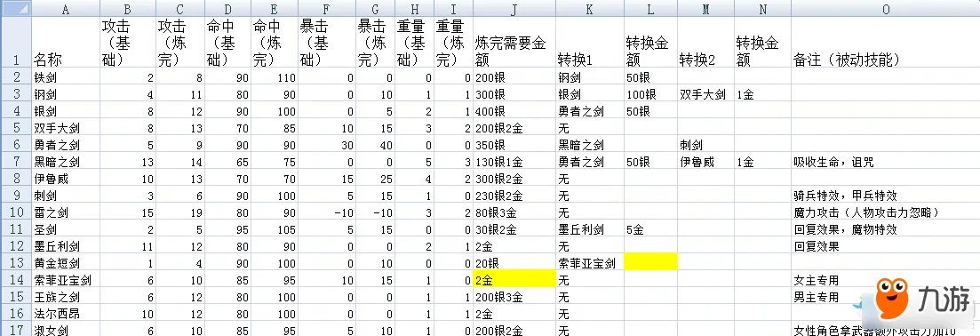This screenshot has height=336, width=980.
Task: Click 暴击（基础） header cell in column F
Action: [x=327, y=42]
